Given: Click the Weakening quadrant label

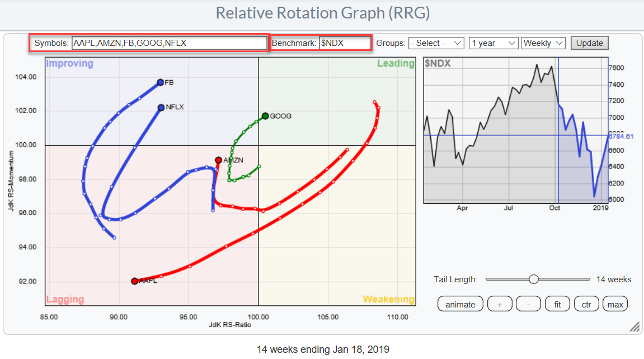Looking at the screenshot, I should (388, 299).
